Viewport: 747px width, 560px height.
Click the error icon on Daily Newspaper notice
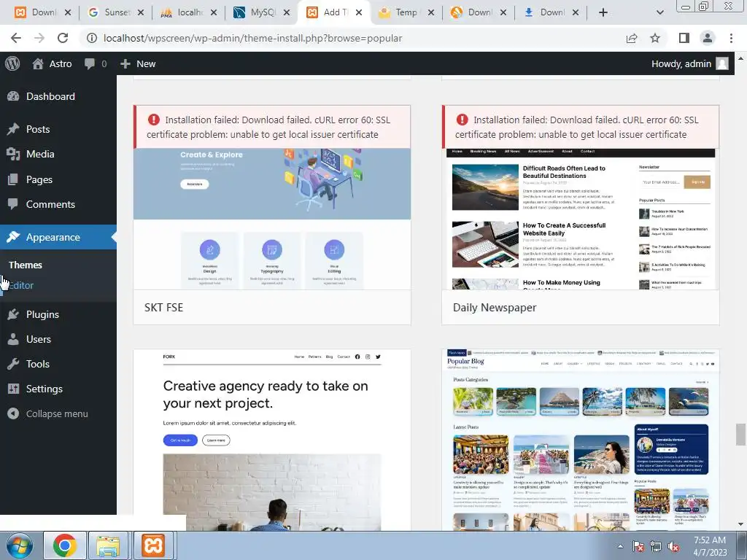pos(462,120)
